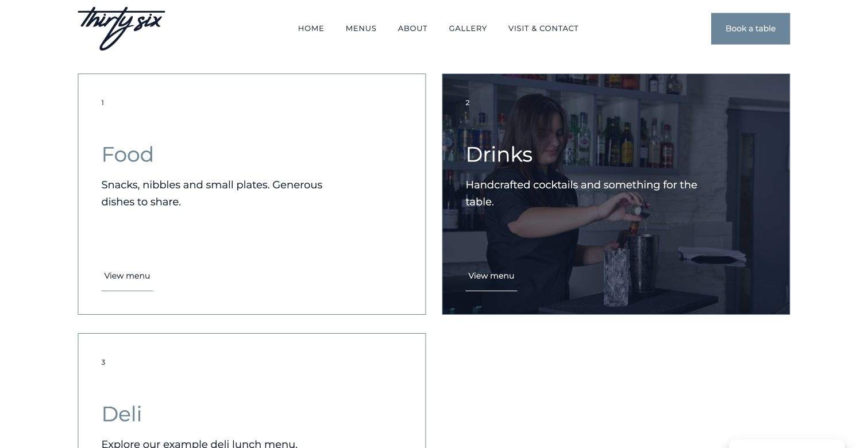
Task: Click the Food heading
Action: click(128, 155)
